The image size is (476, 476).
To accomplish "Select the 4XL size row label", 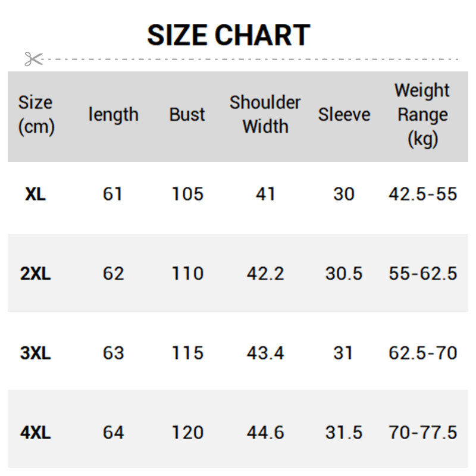I will pyautogui.click(x=36, y=433).
